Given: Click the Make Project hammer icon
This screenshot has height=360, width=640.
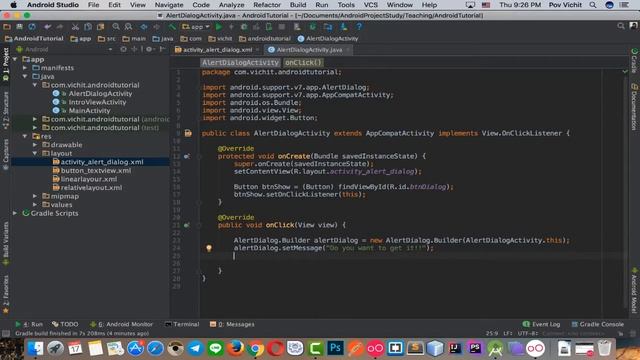Looking at the screenshot, I should point(172,27).
